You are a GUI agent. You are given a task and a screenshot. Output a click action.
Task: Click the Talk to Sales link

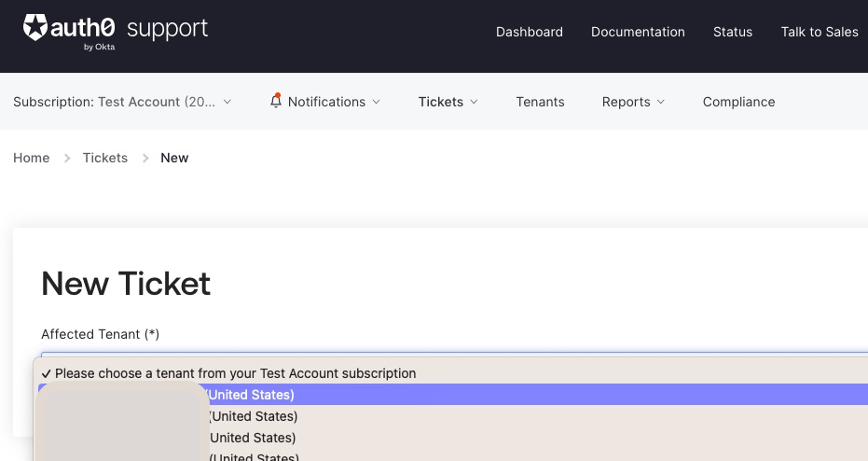(820, 32)
